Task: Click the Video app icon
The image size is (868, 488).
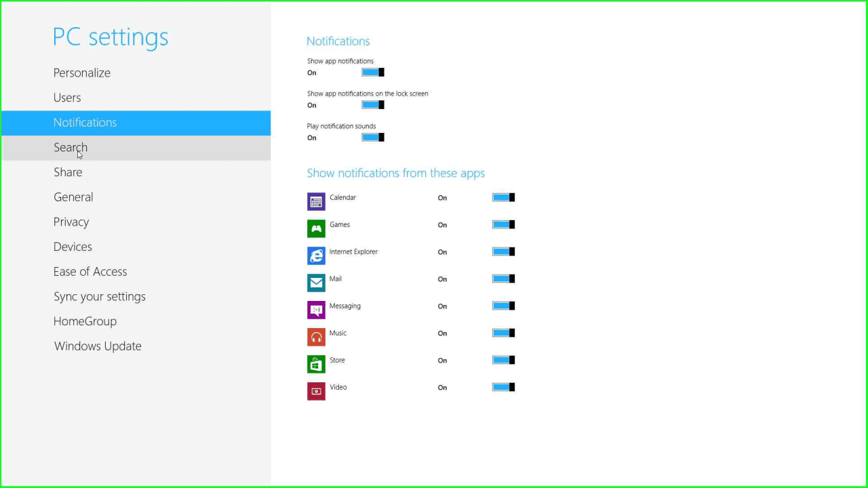Action: tap(316, 391)
